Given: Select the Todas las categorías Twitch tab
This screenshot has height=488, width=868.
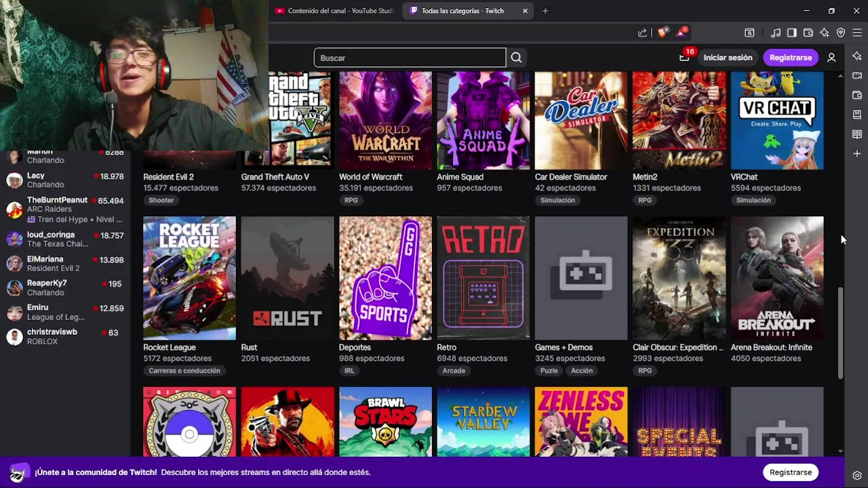Looking at the screenshot, I should [469, 11].
